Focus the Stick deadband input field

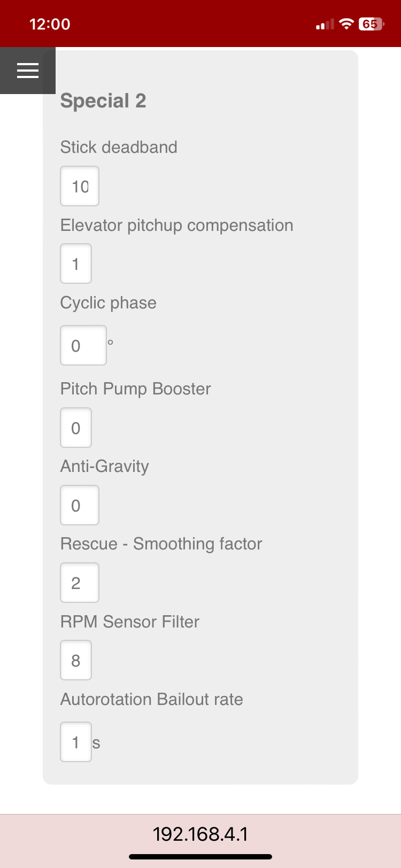click(80, 186)
